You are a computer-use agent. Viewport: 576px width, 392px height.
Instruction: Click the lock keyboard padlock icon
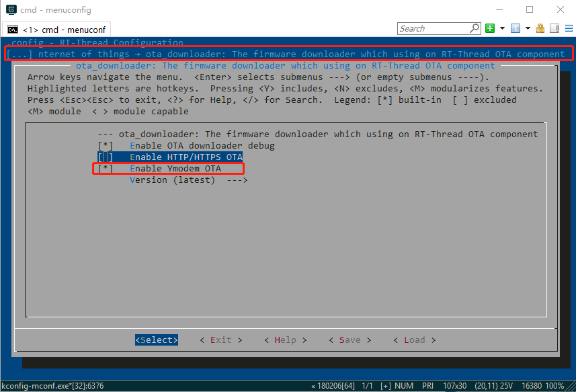click(540, 28)
